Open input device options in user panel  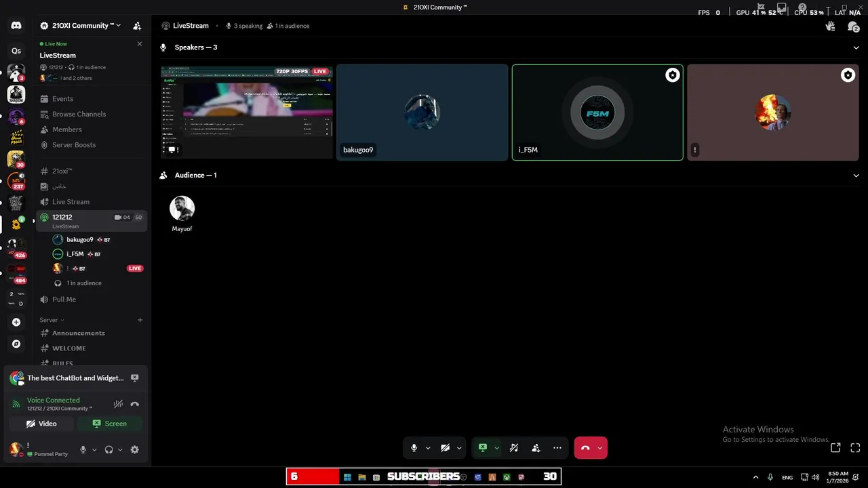click(x=94, y=449)
